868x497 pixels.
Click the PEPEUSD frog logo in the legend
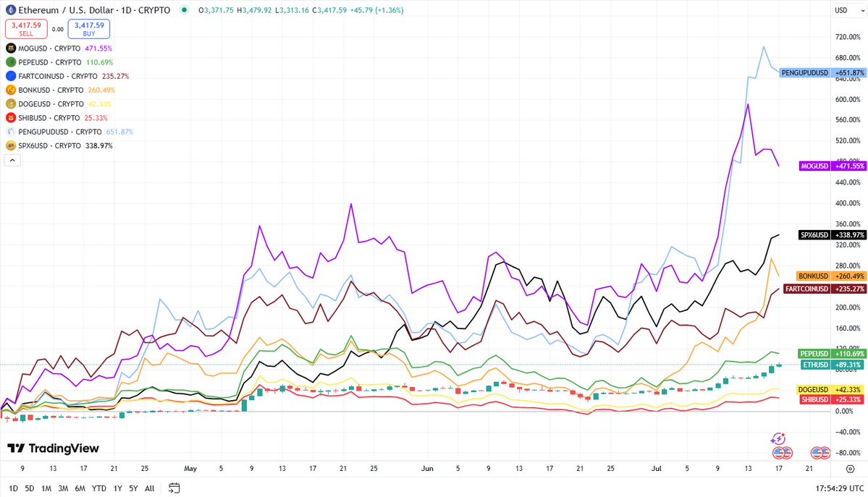pyautogui.click(x=11, y=62)
